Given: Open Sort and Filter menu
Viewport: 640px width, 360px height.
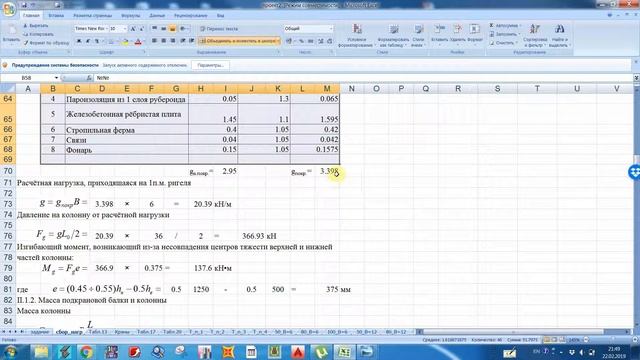Looking at the screenshot, I should coord(535,35).
